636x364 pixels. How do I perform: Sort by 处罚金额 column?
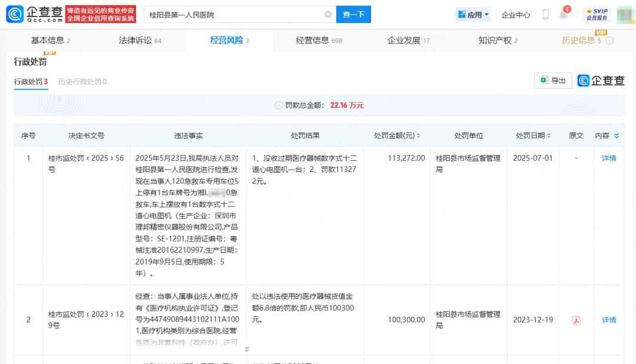click(x=397, y=135)
